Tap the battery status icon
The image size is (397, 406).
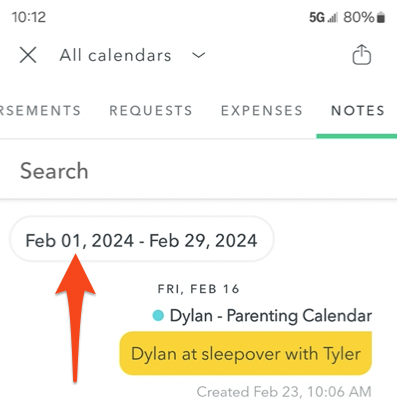tap(381, 17)
